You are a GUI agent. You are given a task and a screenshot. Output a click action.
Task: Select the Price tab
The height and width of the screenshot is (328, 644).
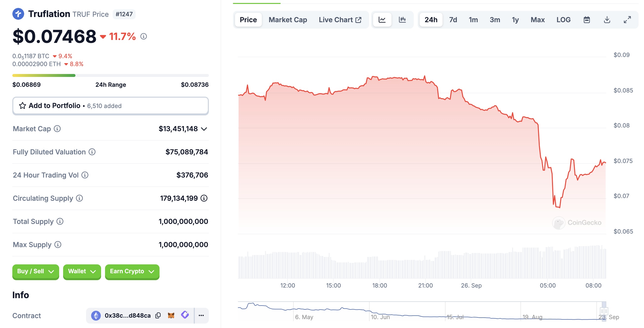click(x=248, y=20)
